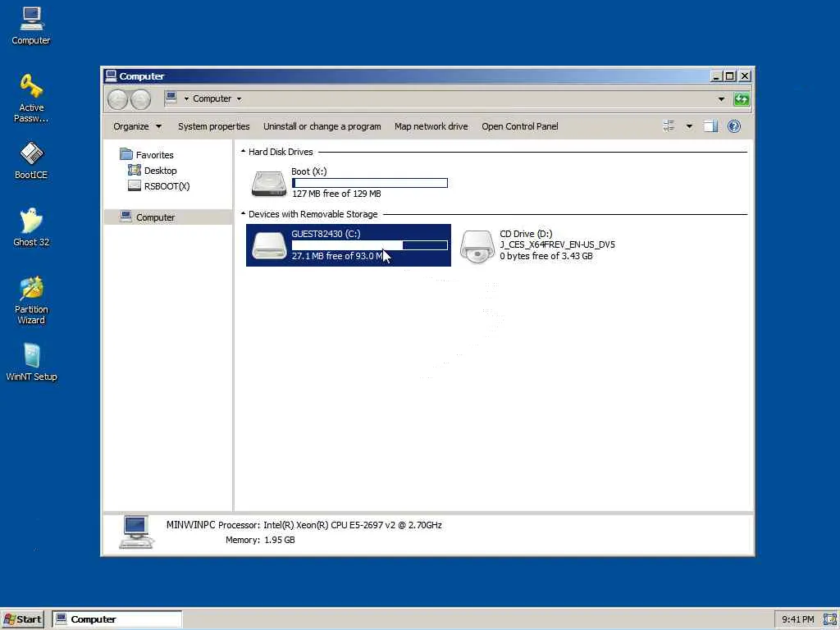Click the Computer window title icon
Viewport: 840px width, 630px height.
click(x=111, y=75)
